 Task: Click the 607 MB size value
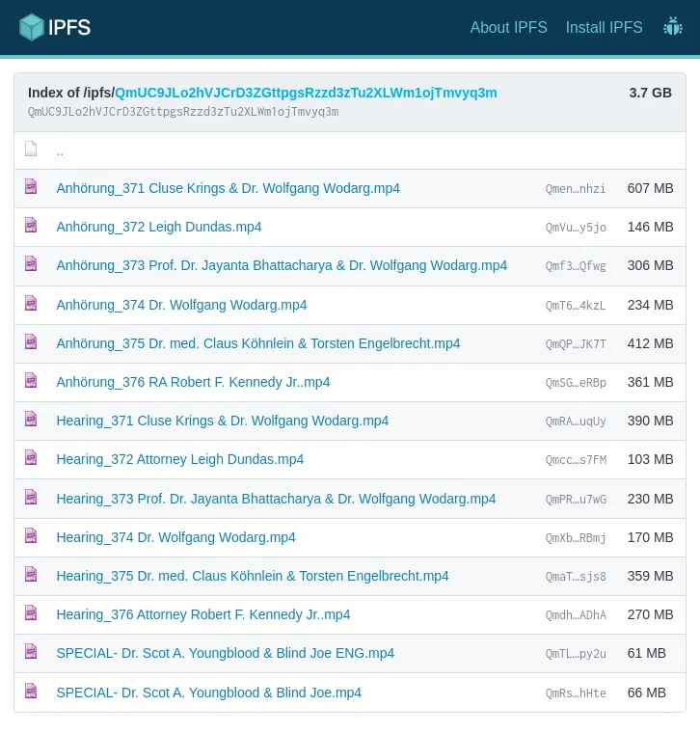point(650,188)
